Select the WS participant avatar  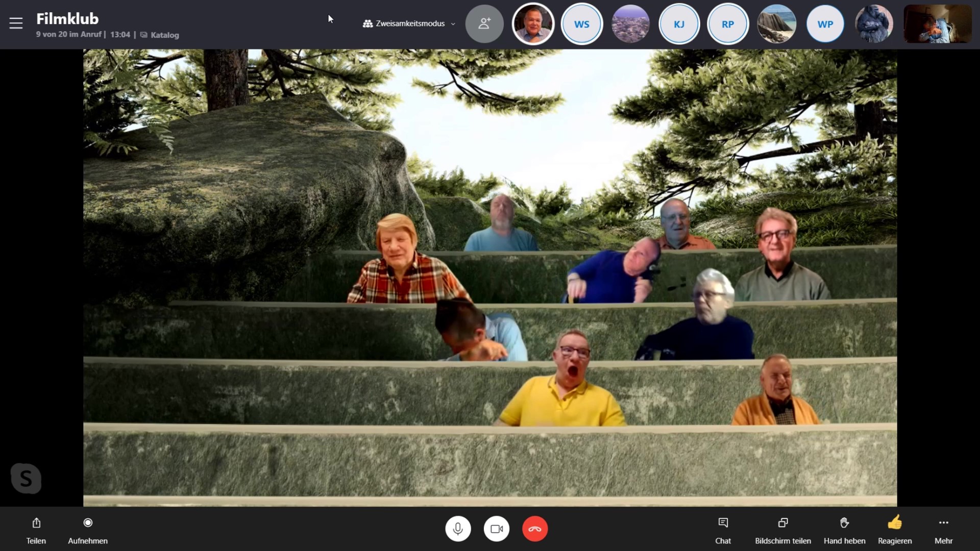[x=581, y=24]
